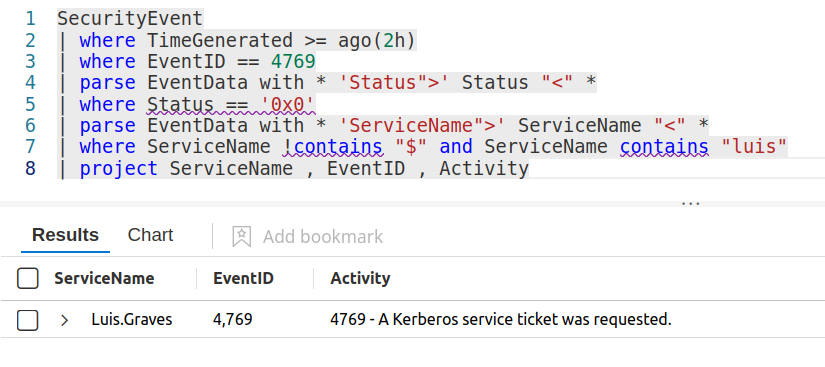The height and width of the screenshot is (367, 825).
Task: Click line number 8 in the editor gutter
Action: 31,169
